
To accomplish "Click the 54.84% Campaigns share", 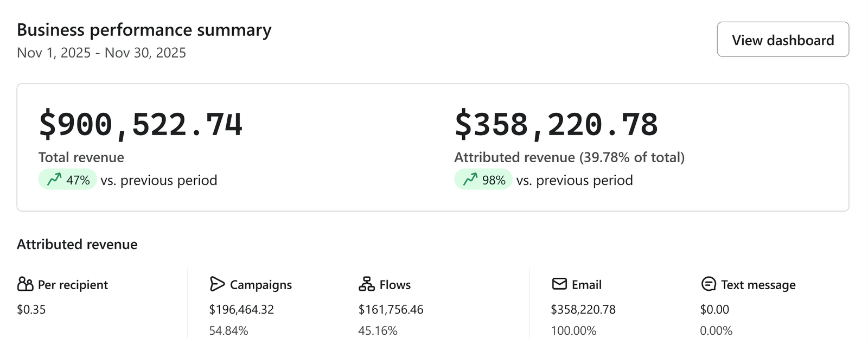I will pyautogui.click(x=228, y=330).
